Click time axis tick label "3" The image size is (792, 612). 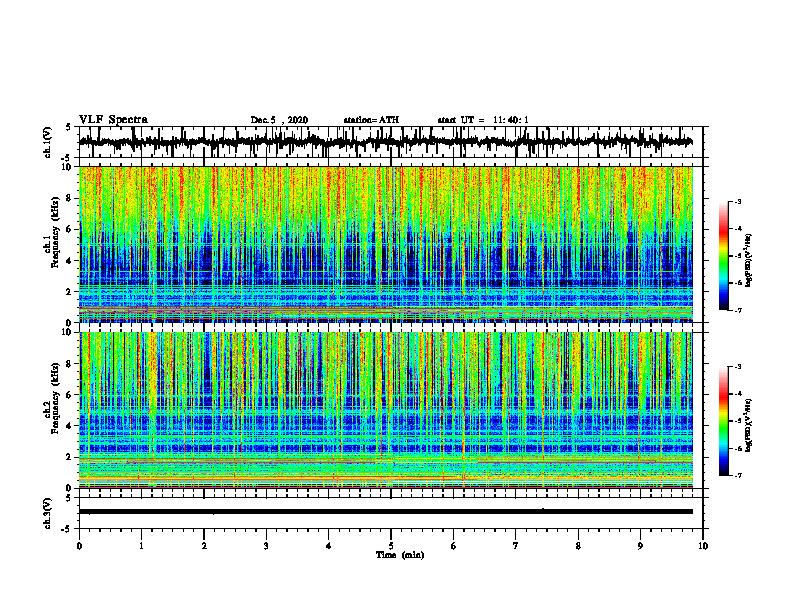[x=266, y=546]
